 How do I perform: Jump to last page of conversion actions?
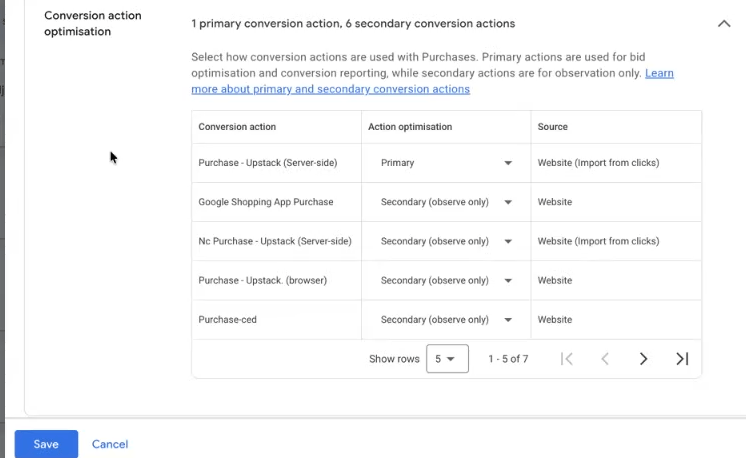[x=682, y=359]
